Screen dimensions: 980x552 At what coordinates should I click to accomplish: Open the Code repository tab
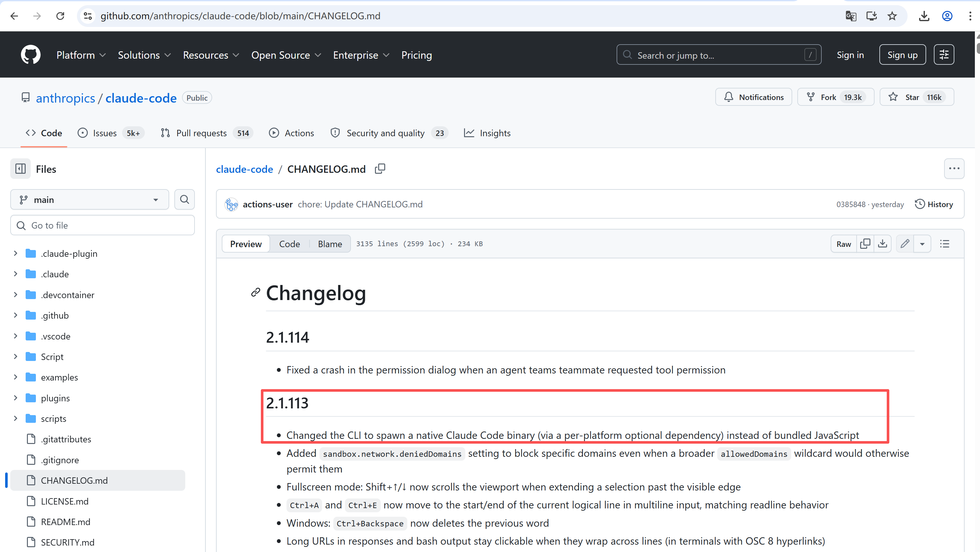pos(44,133)
